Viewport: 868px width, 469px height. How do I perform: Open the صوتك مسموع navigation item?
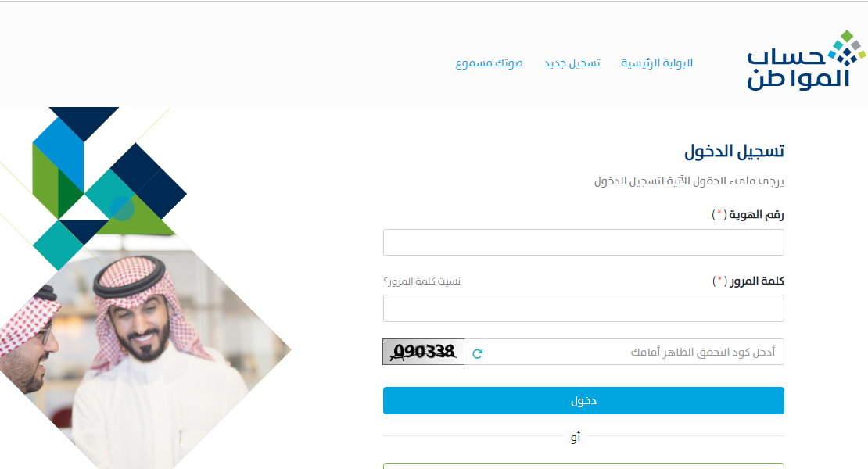point(489,63)
